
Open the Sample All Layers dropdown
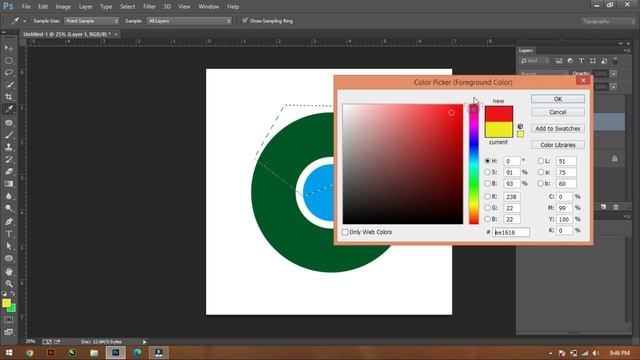(189, 21)
